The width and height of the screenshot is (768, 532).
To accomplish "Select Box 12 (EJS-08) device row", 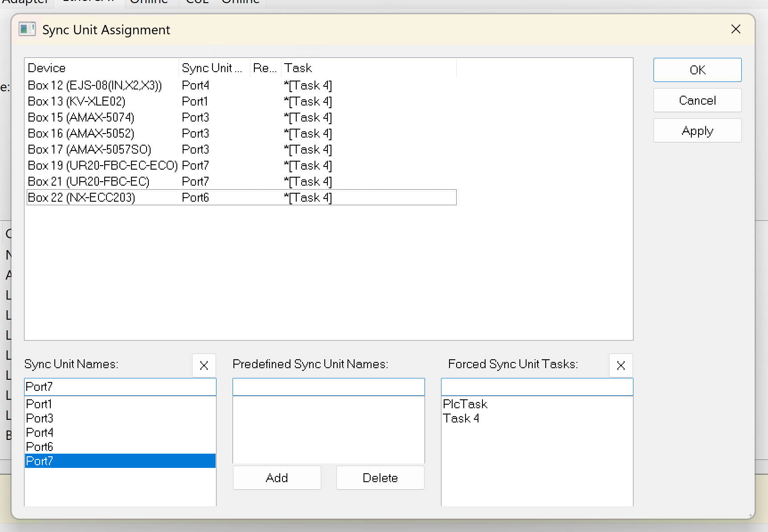I will tap(94, 85).
